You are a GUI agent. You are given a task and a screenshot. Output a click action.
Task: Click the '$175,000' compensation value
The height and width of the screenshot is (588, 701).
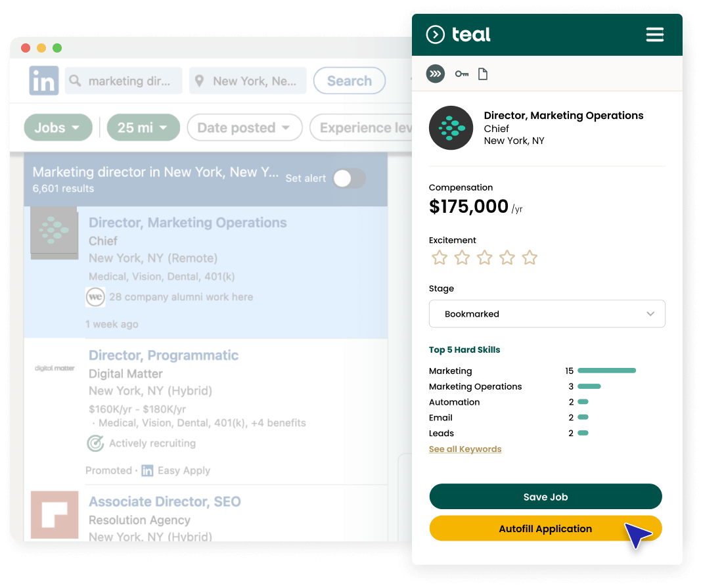point(468,206)
